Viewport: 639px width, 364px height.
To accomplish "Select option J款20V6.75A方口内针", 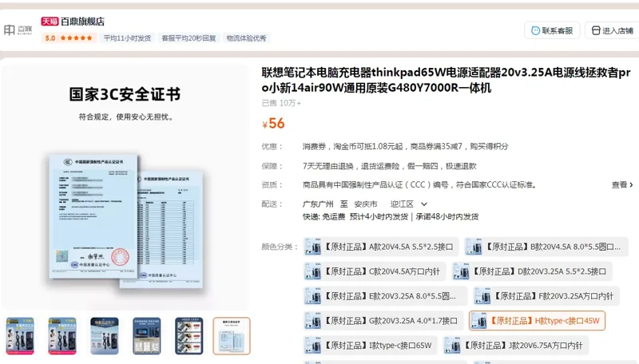I will click(515, 346).
